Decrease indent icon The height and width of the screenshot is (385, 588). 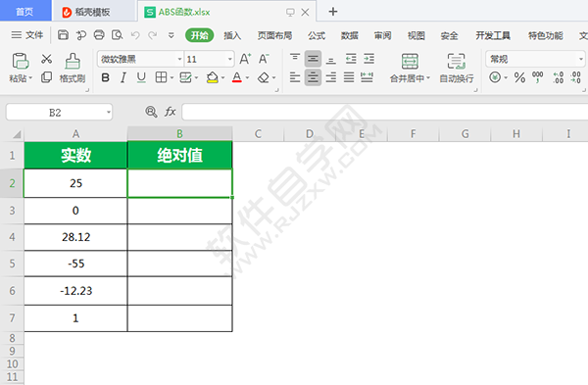click(x=351, y=59)
